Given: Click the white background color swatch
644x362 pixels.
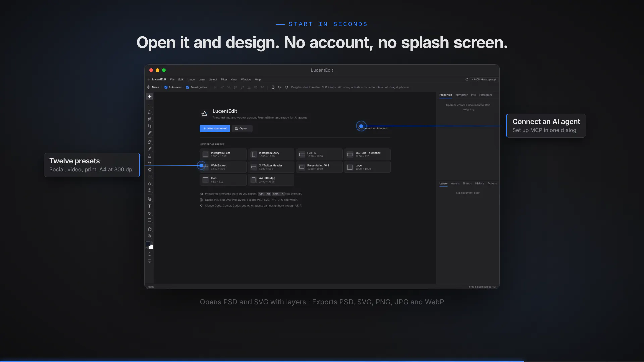Looking at the screenshot, I should [151, 247].
